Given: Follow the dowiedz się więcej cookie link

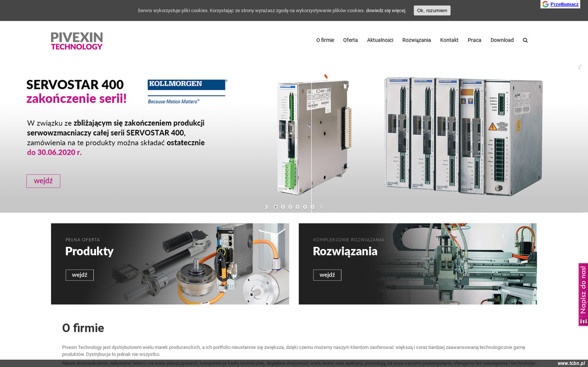Looking at the screenshot, I should [386, 10].
